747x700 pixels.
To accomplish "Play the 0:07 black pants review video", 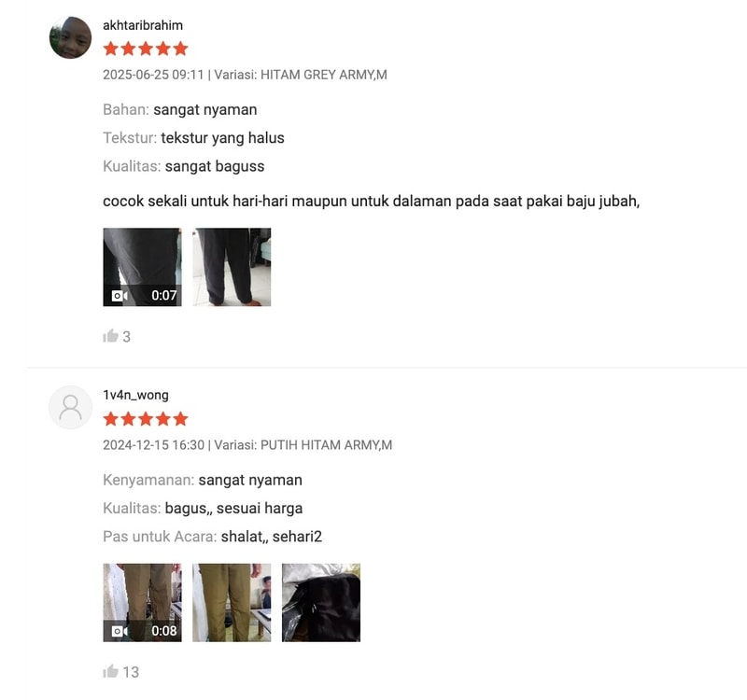I will [142, 267].
